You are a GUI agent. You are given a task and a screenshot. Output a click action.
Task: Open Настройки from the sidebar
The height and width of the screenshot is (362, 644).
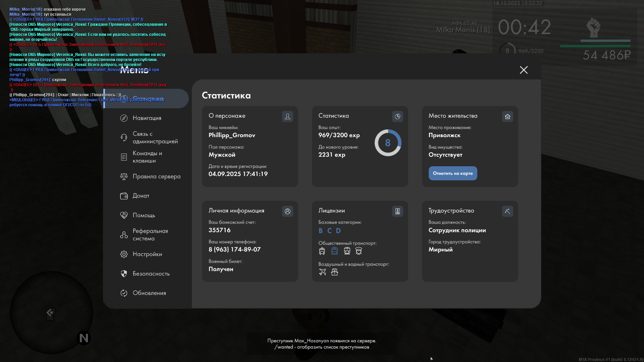(147, 254)
